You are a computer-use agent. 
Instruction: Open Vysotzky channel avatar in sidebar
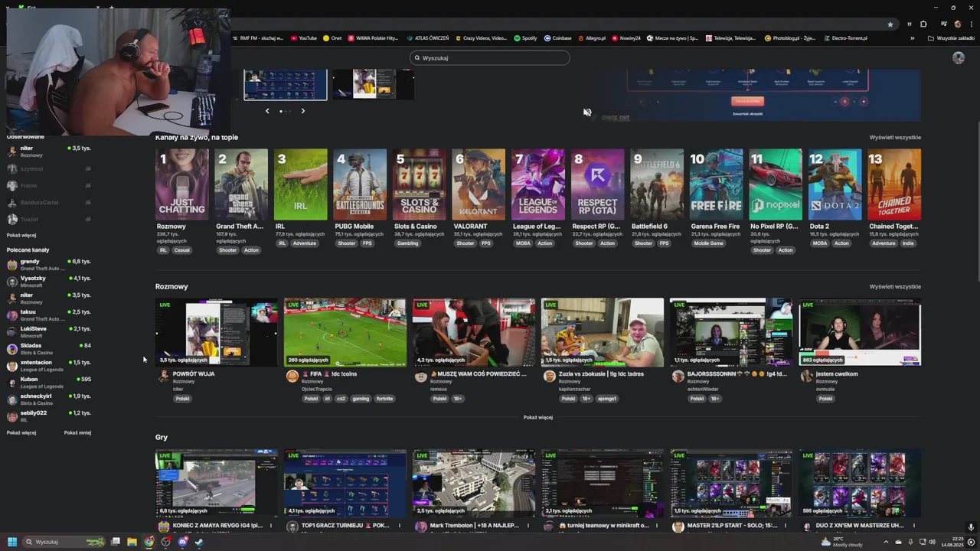click(12, 282)
